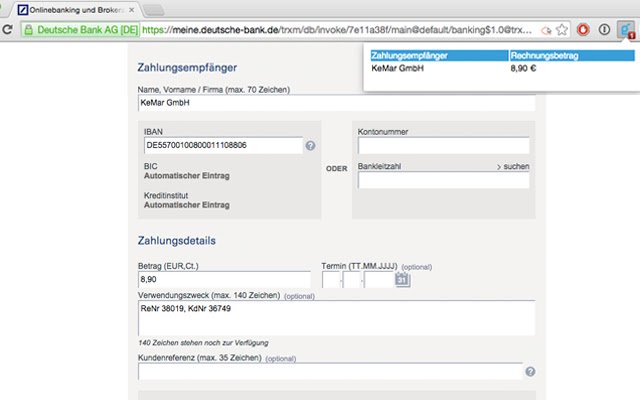The height and width of the screenshot is (400, 640).
Task: Click '140 Zeichen stehen noch zur Verfügung' note
Action: [x=203, y=343]
